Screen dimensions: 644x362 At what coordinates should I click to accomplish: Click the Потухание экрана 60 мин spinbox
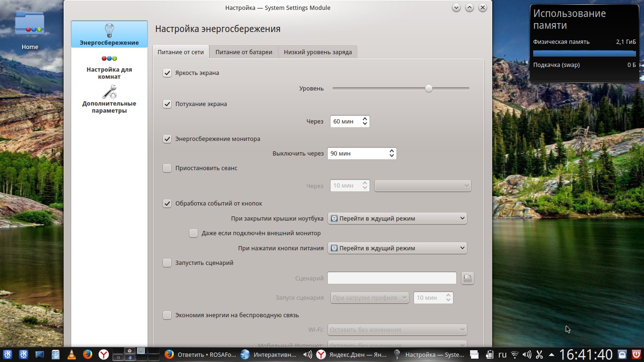pyautogui.click(x=350, y=121)
